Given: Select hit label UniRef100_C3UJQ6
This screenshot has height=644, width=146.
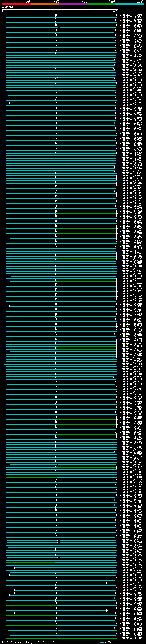Looking at the screenshot, I should (x=131, y=158).
